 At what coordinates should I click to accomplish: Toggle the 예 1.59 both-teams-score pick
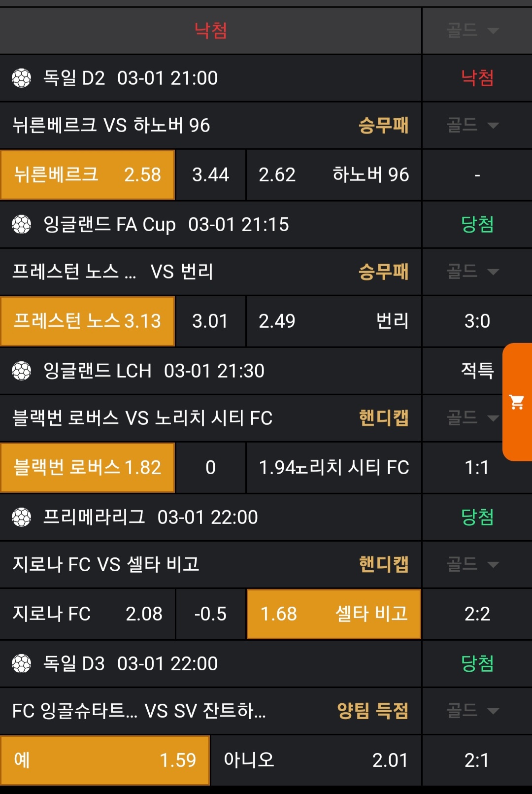click(105, 760)
